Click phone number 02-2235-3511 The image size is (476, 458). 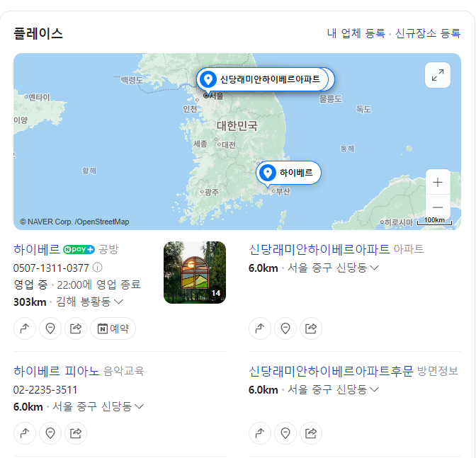coord(45,390)
